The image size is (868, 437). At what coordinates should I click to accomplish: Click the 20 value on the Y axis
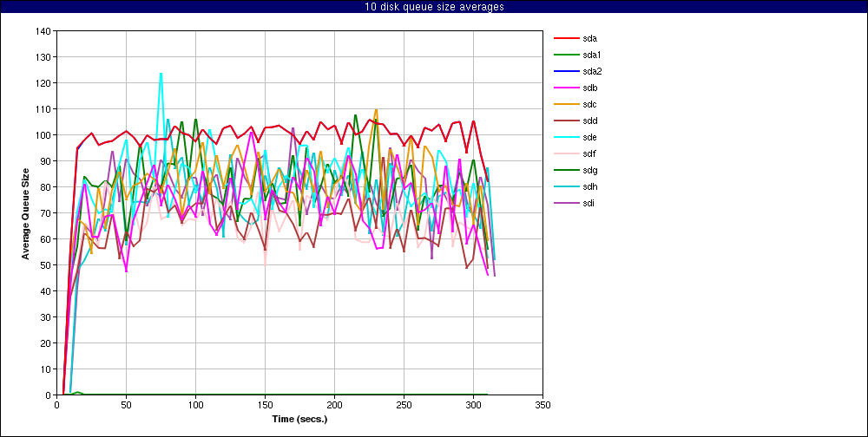(47, 343)
